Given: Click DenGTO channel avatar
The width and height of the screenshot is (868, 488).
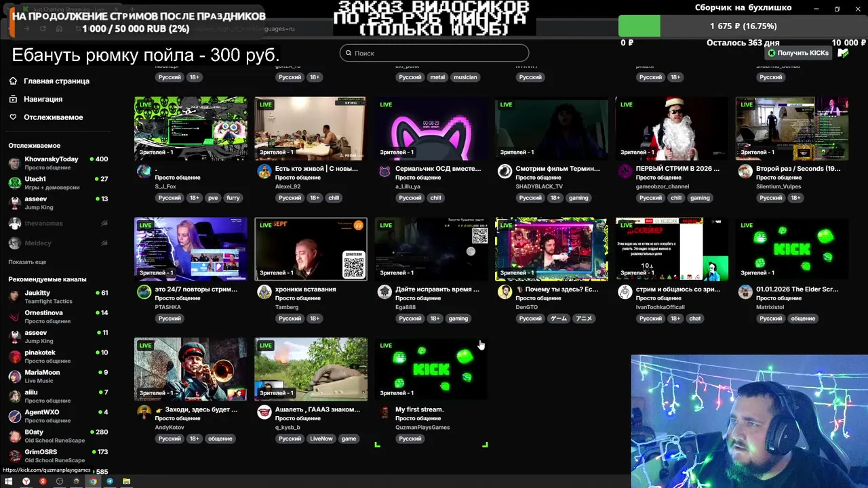Looking at the screenshot, I should tap(505, 291).
